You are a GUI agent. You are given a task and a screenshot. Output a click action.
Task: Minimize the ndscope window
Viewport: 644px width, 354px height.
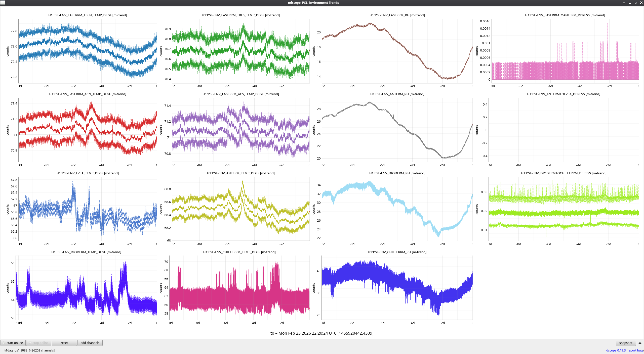click(x=630, y=3)
